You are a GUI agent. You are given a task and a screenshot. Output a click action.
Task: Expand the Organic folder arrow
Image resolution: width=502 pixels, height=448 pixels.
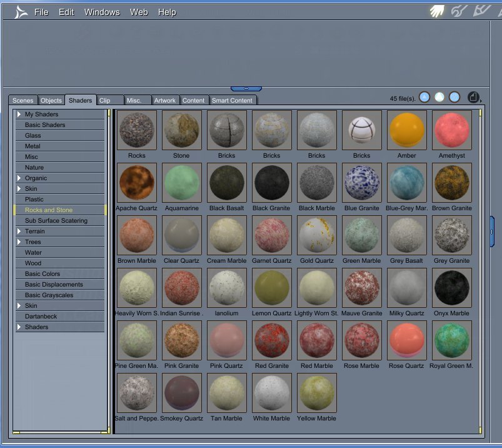pyautogui.click(x=19, y=178)
